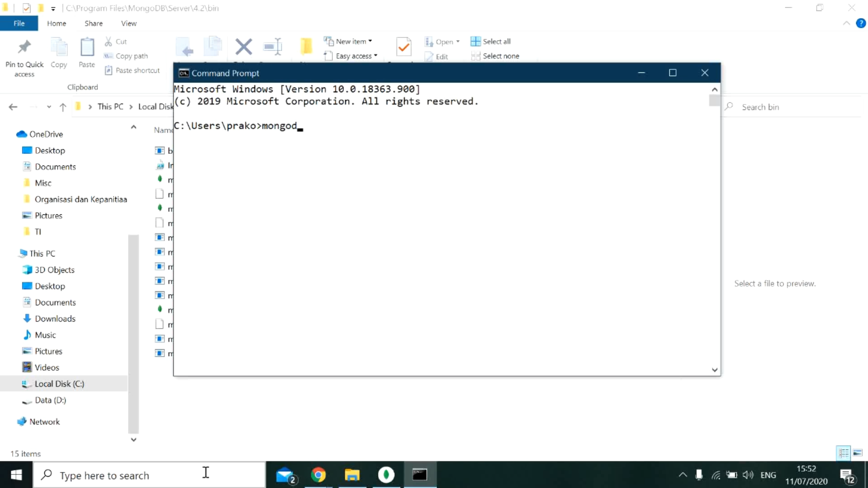Click the Delete icon
The width and height of the screenshot is (868, 488).
[244, 47]
